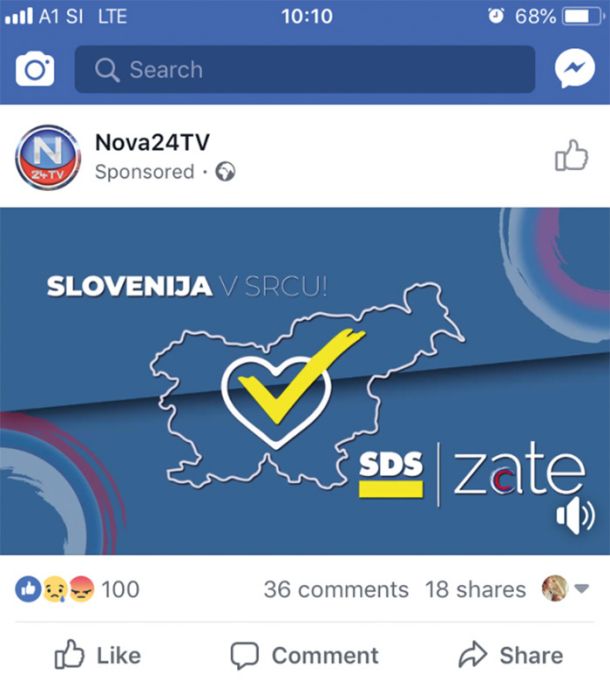The height and width of the screenshot is (687, 610).
Task: Like the Nova24TV page thumbs-up icon
Action: 572,155
